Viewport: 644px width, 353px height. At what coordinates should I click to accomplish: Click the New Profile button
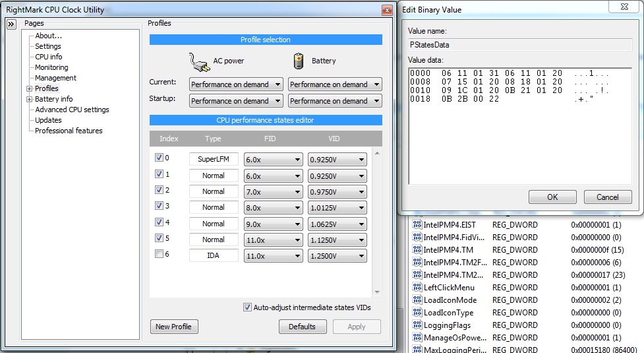click(174, 327)
